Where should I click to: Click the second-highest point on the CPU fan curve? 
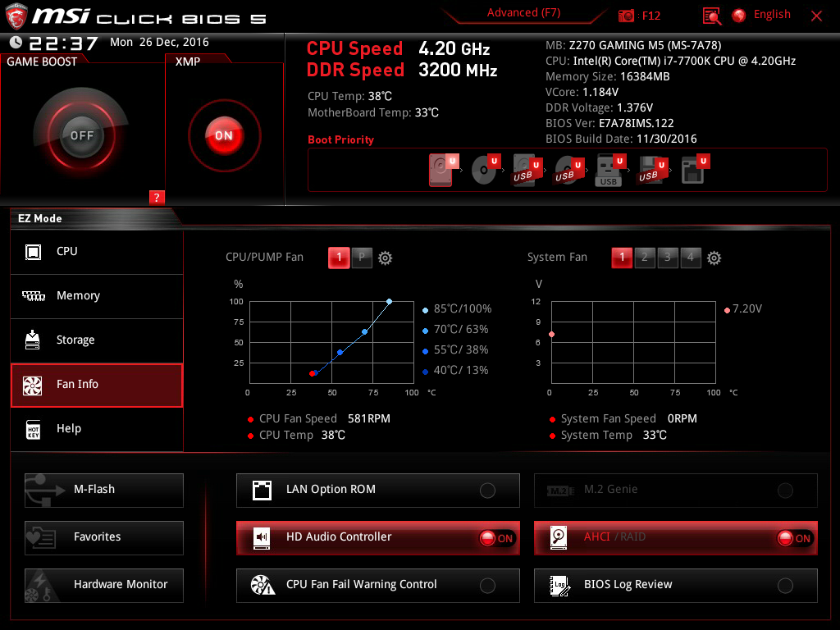[365, 332]
